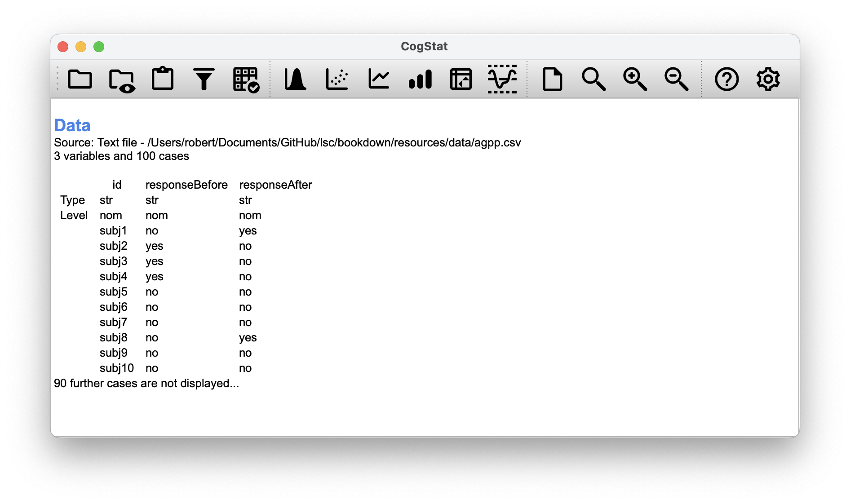Image resolution: width=850 pixels, height=504 pixels.
Task: Open demo data file via folder-eye icon
Action: point(121,80)
